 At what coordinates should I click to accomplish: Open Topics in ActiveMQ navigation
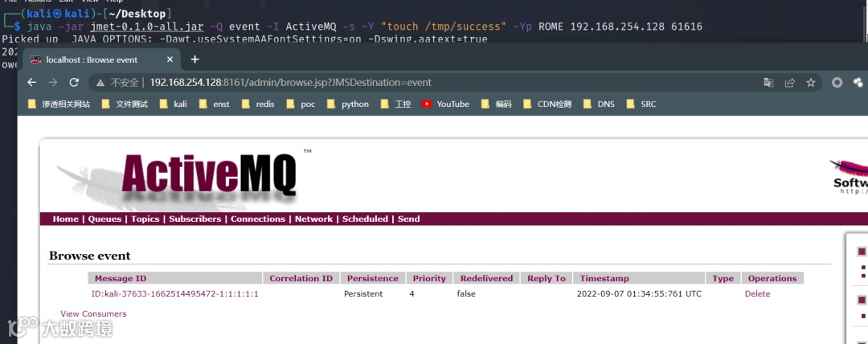coord(145,219)
